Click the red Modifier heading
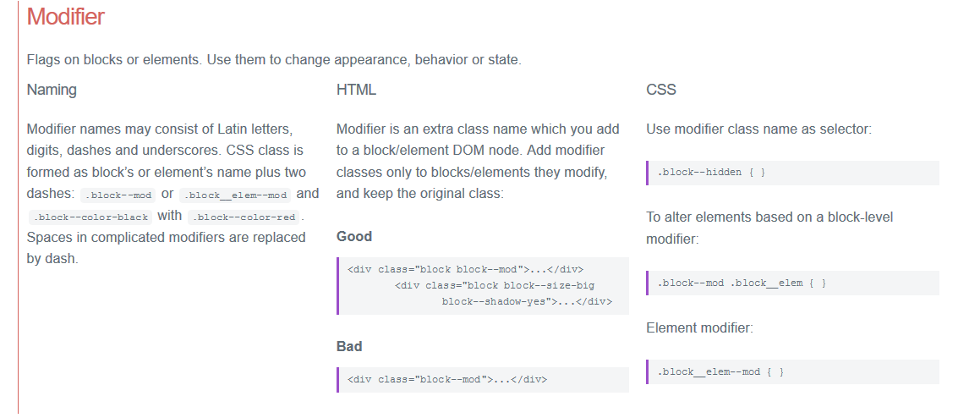 66,16
